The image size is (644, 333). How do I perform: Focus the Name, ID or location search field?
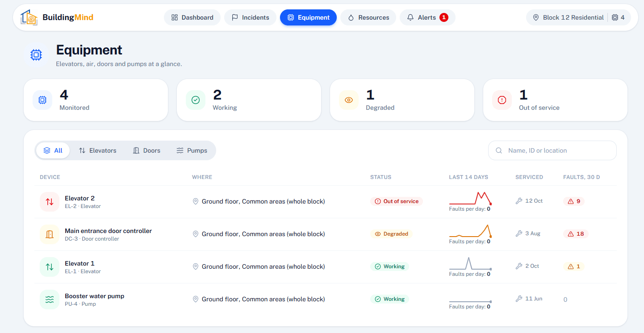tap(552, 150)
